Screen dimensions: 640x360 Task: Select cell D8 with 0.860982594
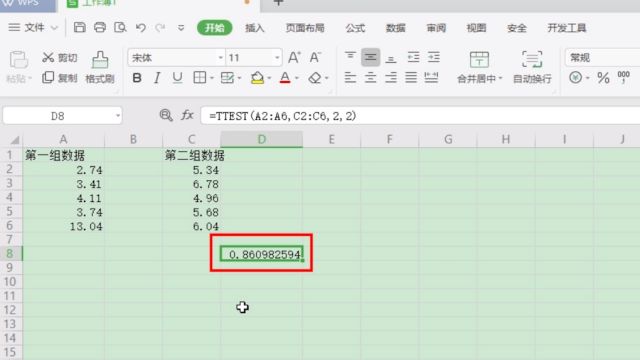(x=262, y=254)
